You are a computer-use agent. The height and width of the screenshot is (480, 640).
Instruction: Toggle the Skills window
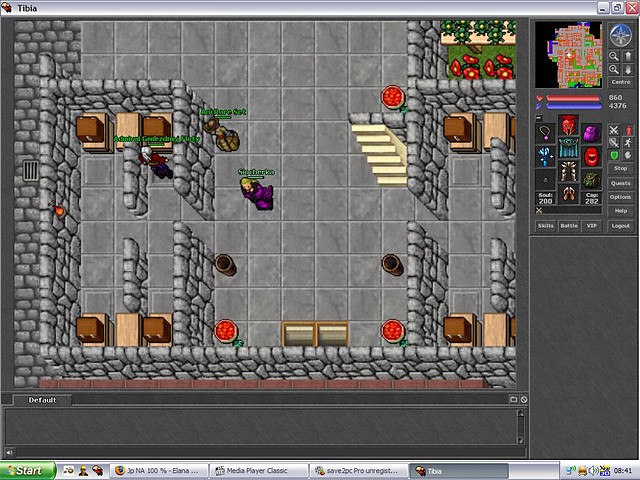tap(545, 226)
